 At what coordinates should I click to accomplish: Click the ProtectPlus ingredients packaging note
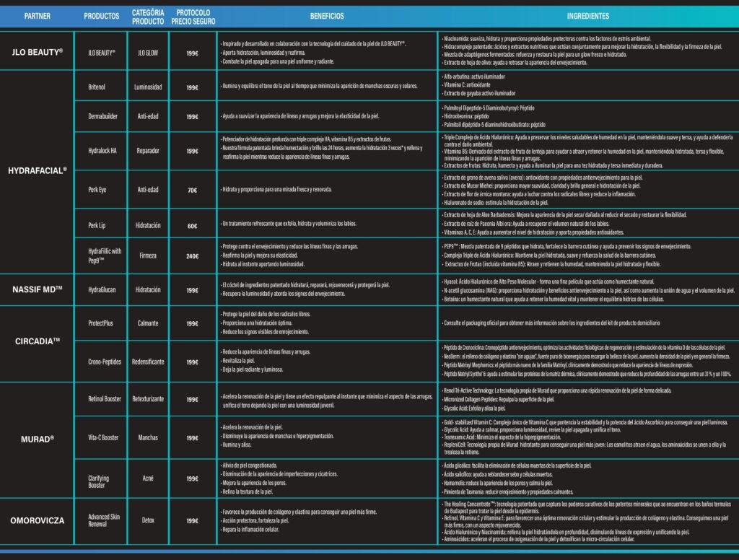pos(551,323)
